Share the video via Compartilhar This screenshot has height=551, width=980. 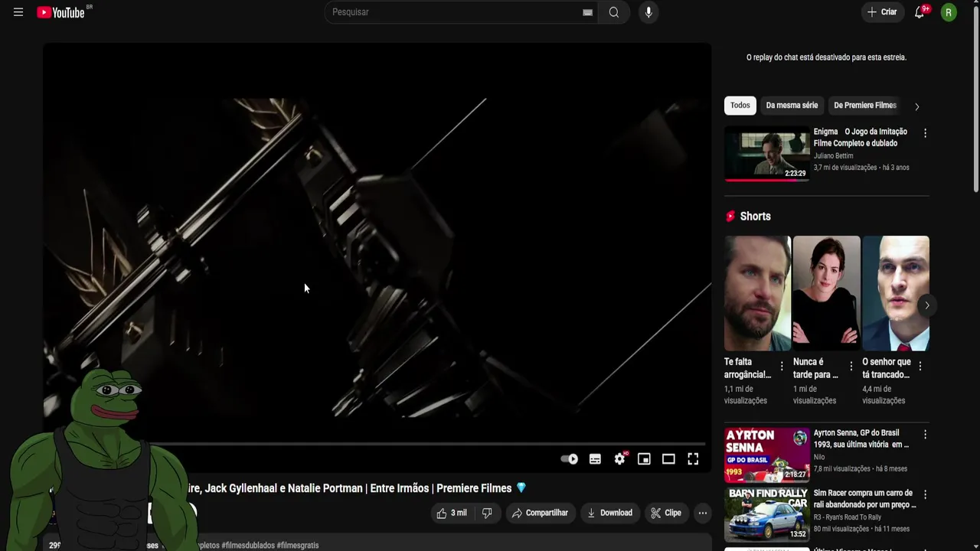click(540, 513)
